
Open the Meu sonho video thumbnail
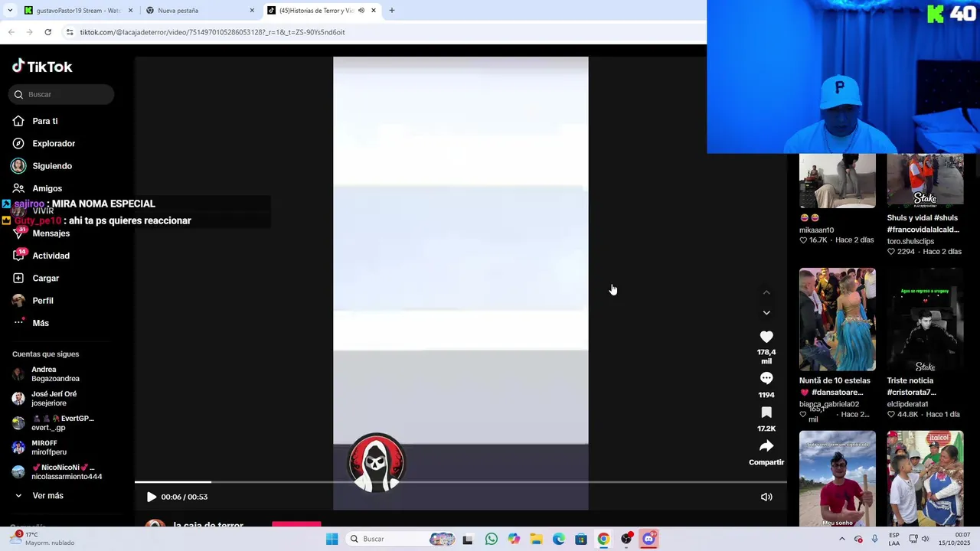[838, 478]
